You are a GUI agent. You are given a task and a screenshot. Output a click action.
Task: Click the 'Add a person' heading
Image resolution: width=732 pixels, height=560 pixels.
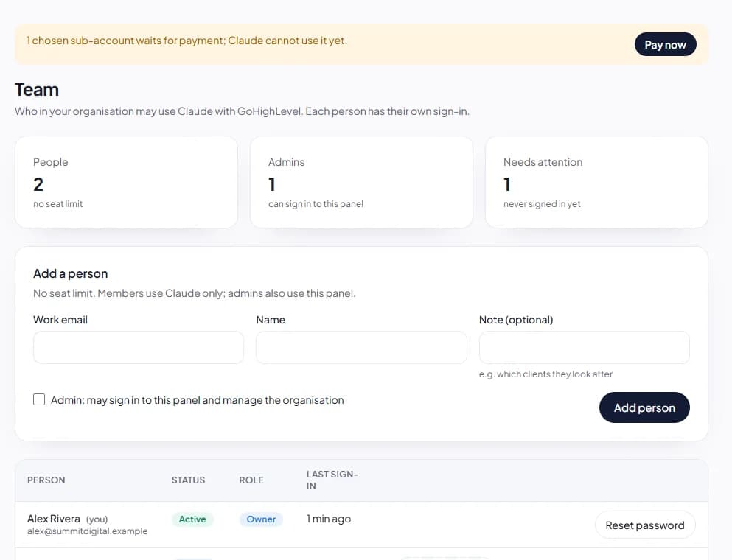[x=71, y=273]
